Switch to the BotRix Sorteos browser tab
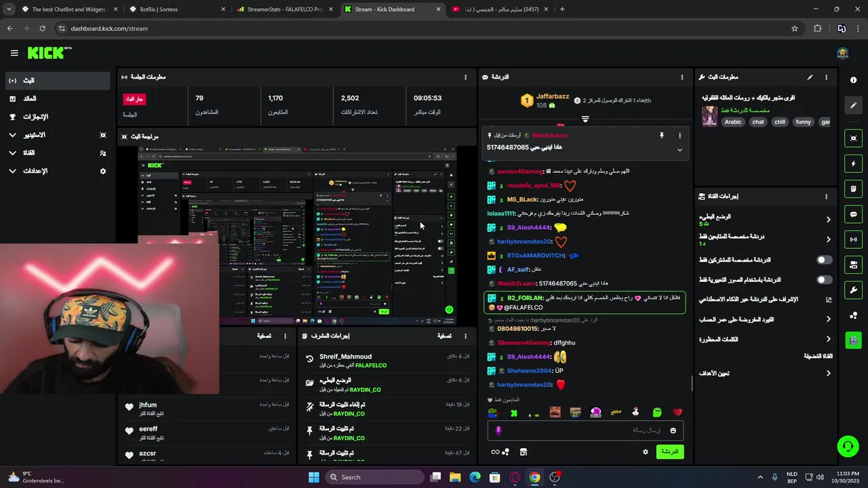The height and width of the screenshot is (488, 868). click(x=176, y=9)
